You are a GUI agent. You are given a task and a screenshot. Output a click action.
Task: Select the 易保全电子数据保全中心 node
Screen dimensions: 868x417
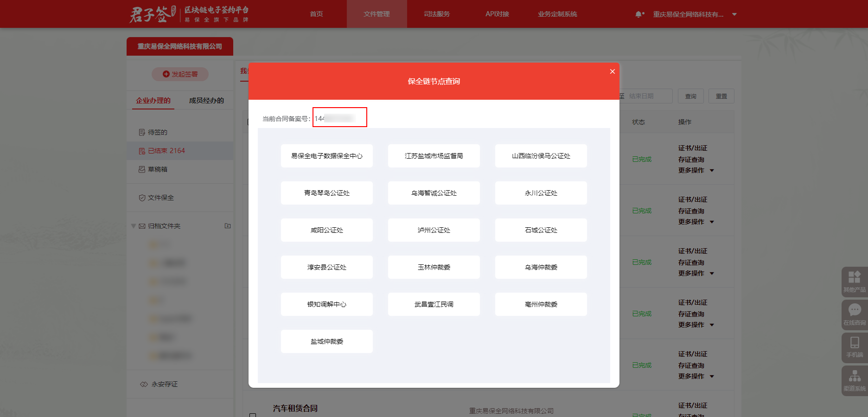327,156
